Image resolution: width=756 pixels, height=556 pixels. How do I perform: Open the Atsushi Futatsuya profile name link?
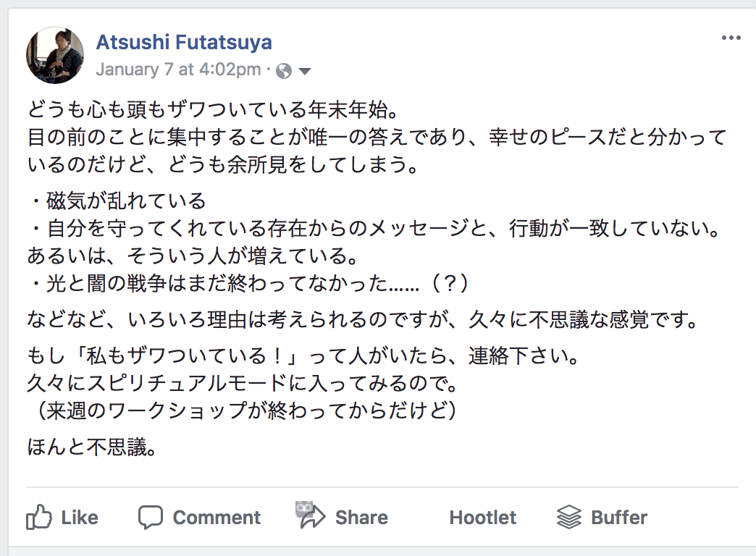[184, 42]
